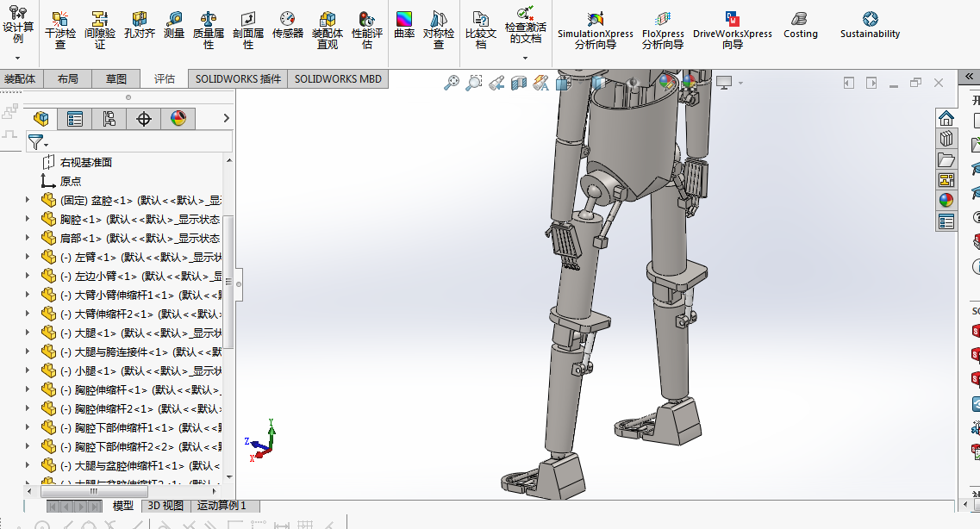Expand the (-) 左臂<1> component
Image resolution: width=980 pixels, height=529 pixels.
click(28, 257)
